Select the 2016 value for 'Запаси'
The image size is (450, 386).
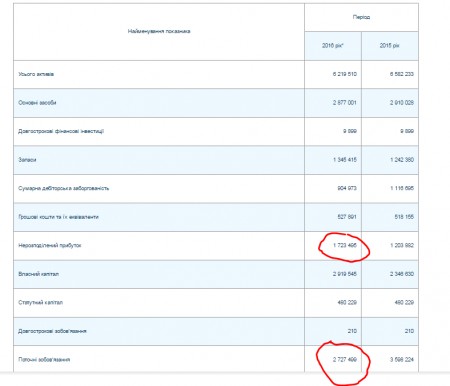345,160
